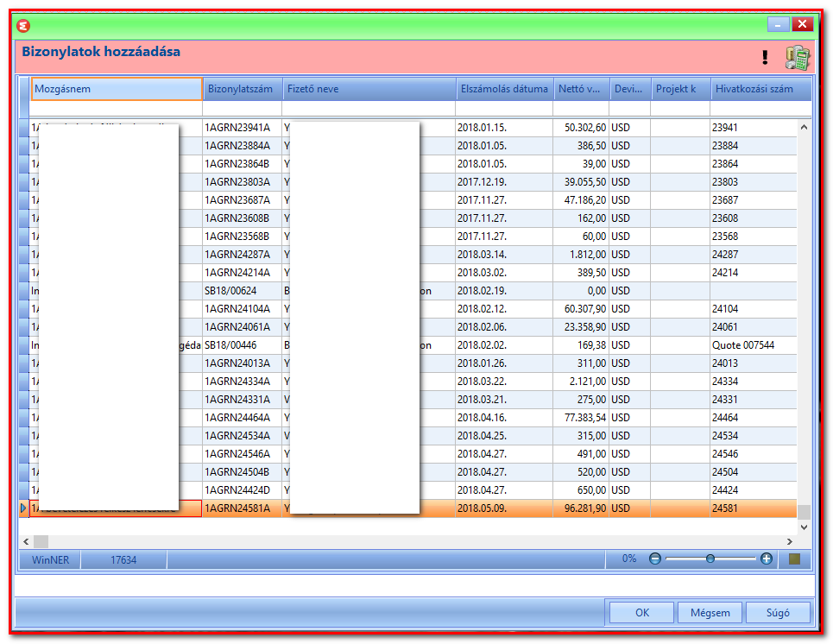833x644 pixels.
Task: Click the zoom slider handle in status bar
Action: (x=710, y=559)
